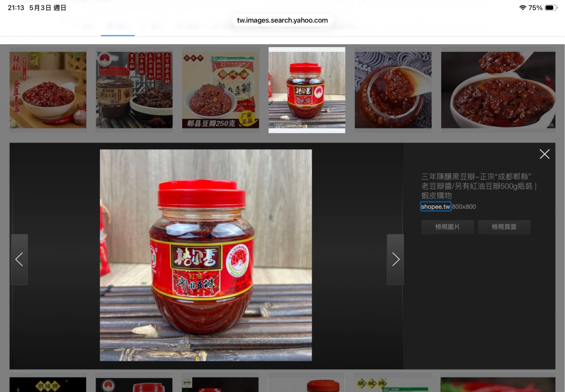Screen dimensions: 565x392
Task: Tap the 檢視圖片 button
Action: pyautogui.click(x=447, y=227)
